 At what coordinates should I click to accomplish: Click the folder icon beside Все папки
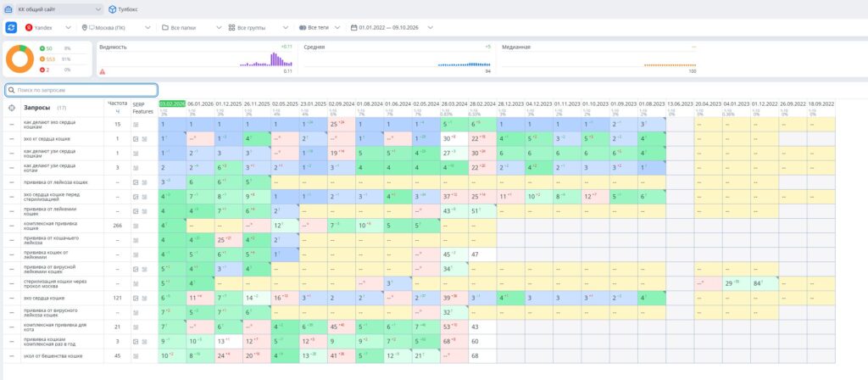(165, 27)
